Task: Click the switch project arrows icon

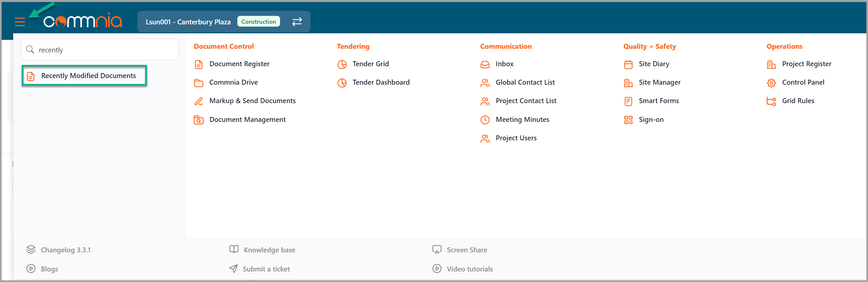Action: point(297,22)
